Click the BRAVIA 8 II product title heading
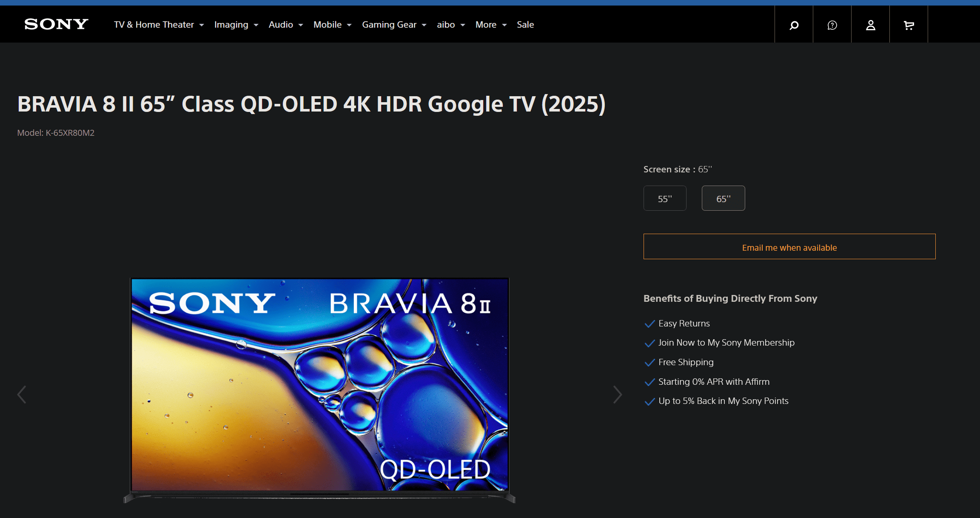Screen dimensions: 980x518 (x=311, y=104)
